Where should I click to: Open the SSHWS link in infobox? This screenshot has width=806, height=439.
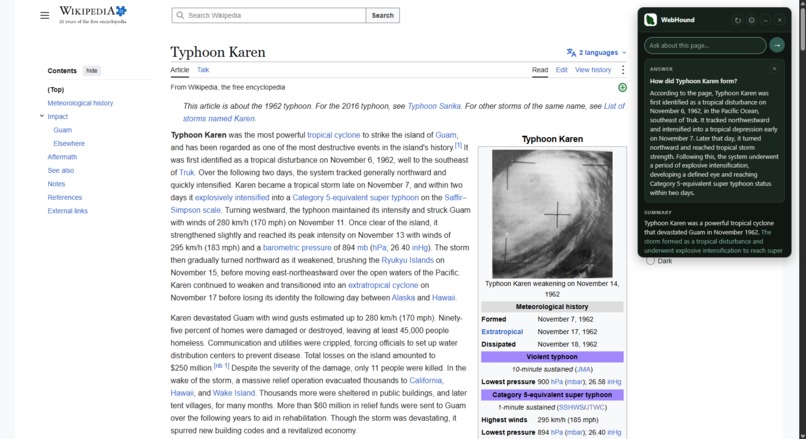coord(571,407)
